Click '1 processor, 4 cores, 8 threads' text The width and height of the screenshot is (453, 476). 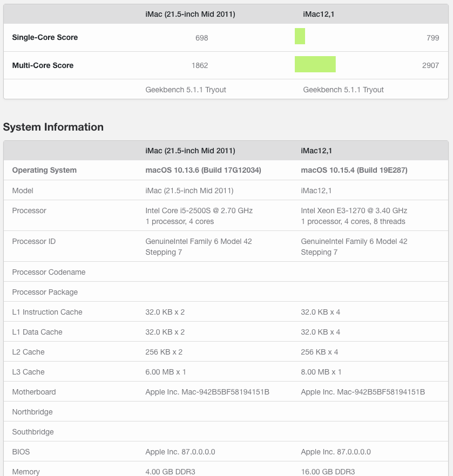[x=353, y=221]
